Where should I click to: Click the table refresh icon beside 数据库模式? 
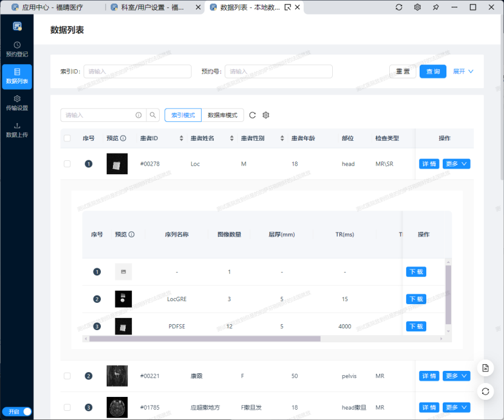[x=253, y=115]
